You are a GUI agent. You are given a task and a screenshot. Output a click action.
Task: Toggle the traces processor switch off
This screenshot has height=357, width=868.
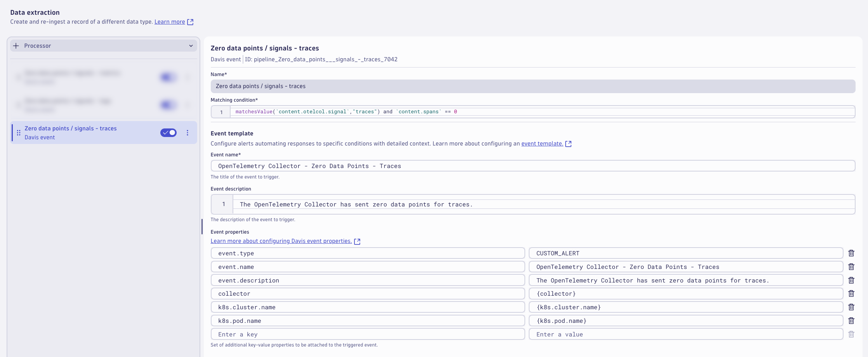168,133
